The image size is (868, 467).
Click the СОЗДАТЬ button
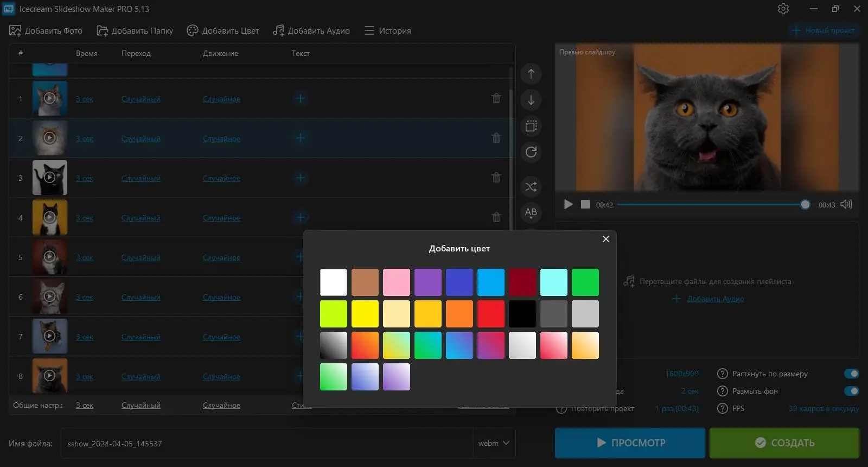click(x=784, y=443)
